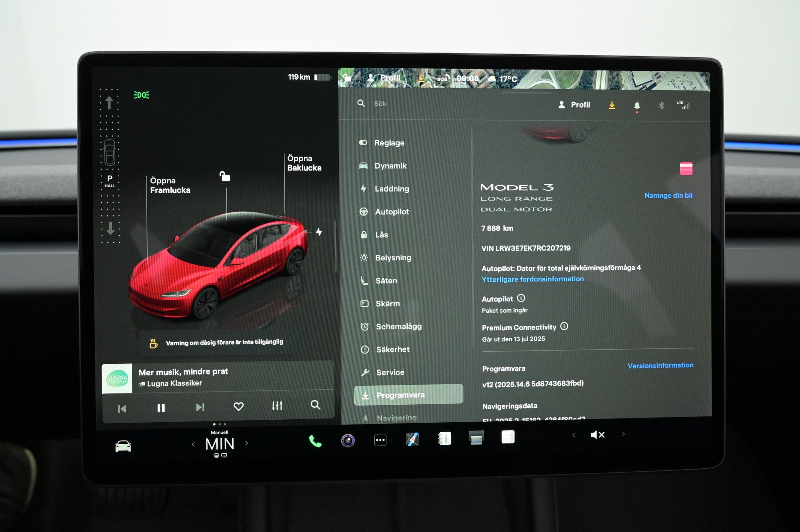
Task: Tap the pink card icon
Action: point(686,169)
